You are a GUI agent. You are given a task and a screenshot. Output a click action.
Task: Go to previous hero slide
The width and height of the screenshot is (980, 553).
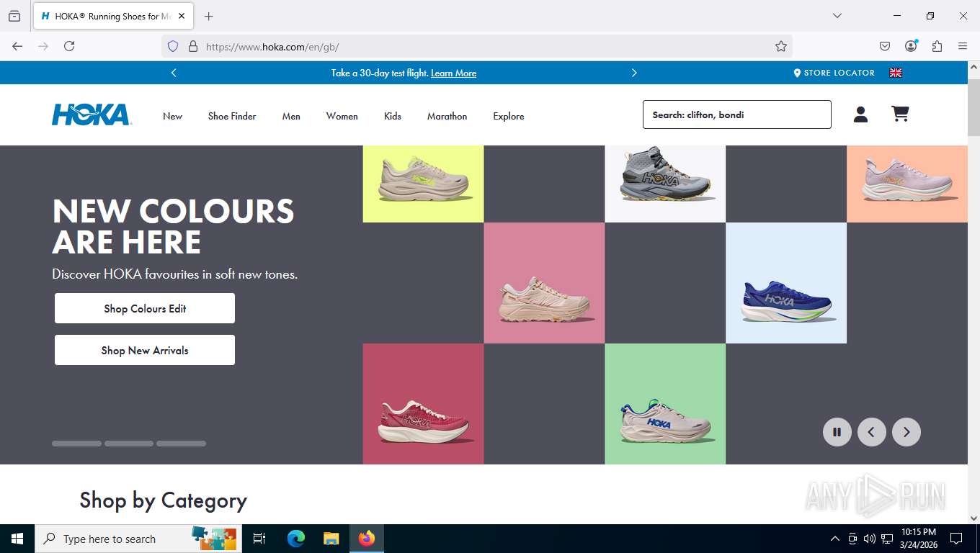point(871,432)
